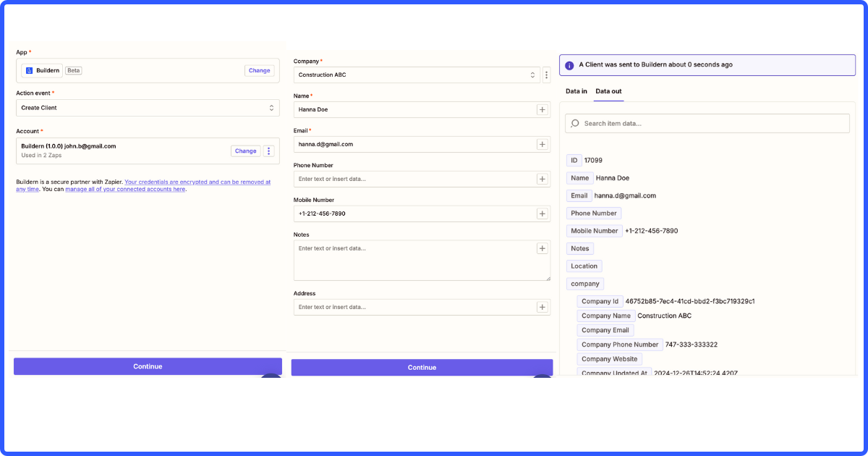Click the info icon in the Client sent banner
Viewport: 868px width, 456px height.
569,65
